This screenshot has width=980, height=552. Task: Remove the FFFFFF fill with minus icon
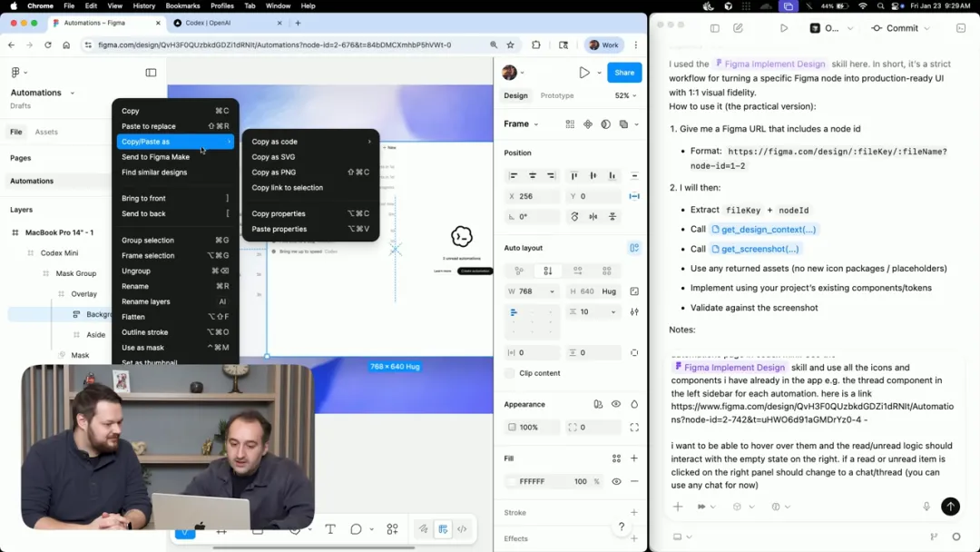[633, 481]
